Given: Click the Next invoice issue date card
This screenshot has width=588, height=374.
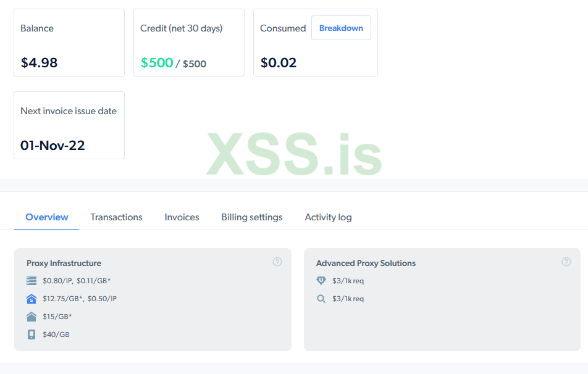Looking at the screenshot, I should click(x=69, y=125).
